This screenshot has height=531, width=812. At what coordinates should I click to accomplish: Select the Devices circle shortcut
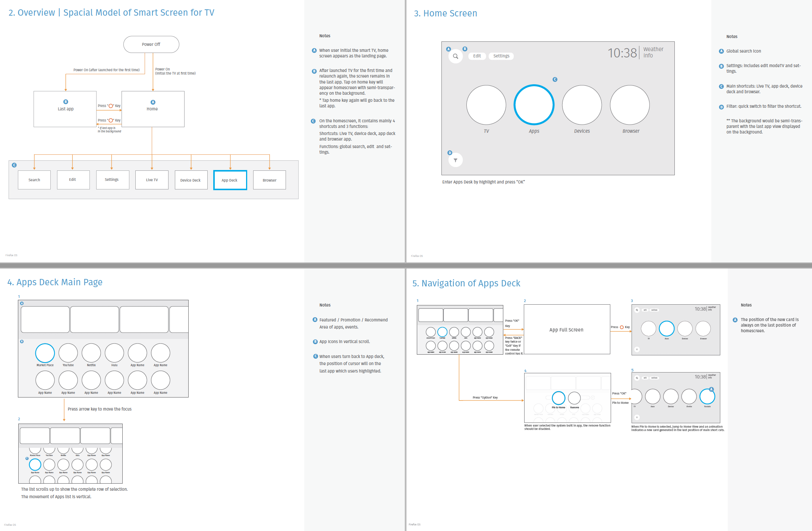pyautogui.click(x=582, y=105)
